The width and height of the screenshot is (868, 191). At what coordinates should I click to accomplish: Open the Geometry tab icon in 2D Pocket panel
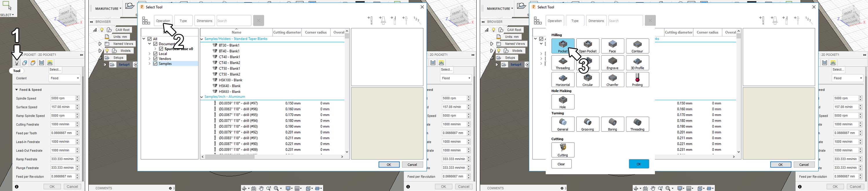pyautogui.click(x=25, y=63)
